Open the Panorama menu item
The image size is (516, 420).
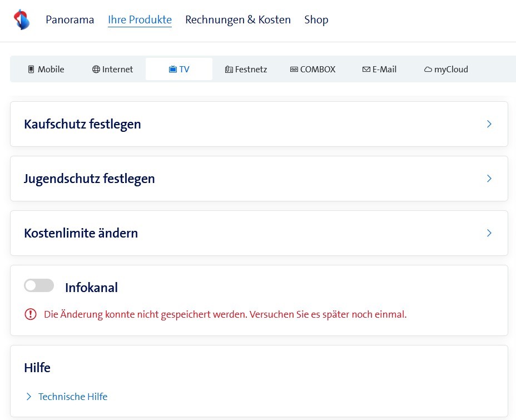click(70, 20)
